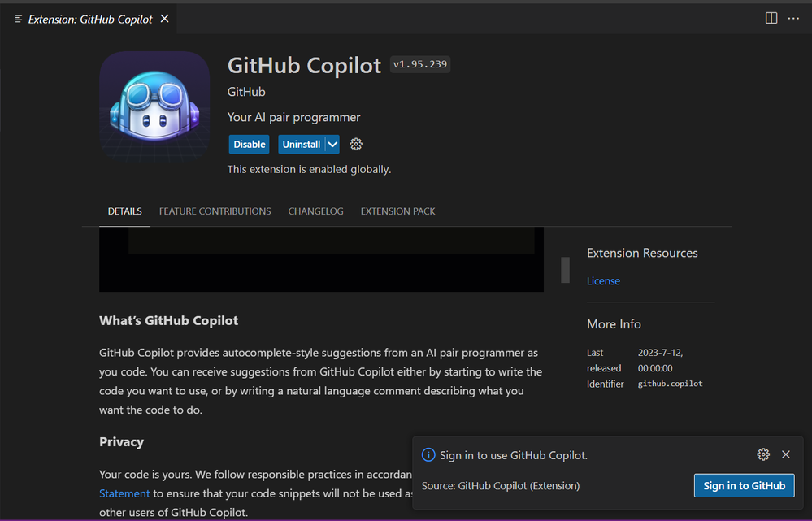Open the extension manage gear icon
Image resolution: width=812 pixels, height=521 pixels.
(356, 145)
